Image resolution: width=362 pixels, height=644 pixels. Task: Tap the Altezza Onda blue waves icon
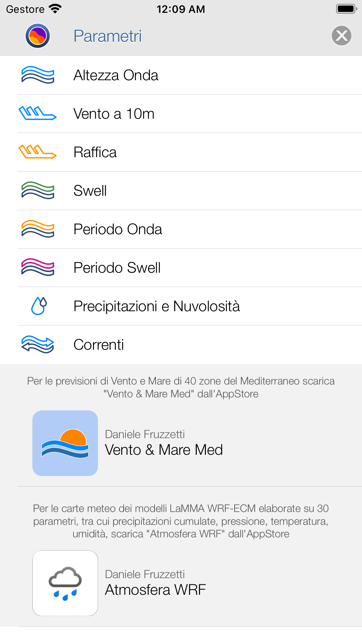point(38,75)
